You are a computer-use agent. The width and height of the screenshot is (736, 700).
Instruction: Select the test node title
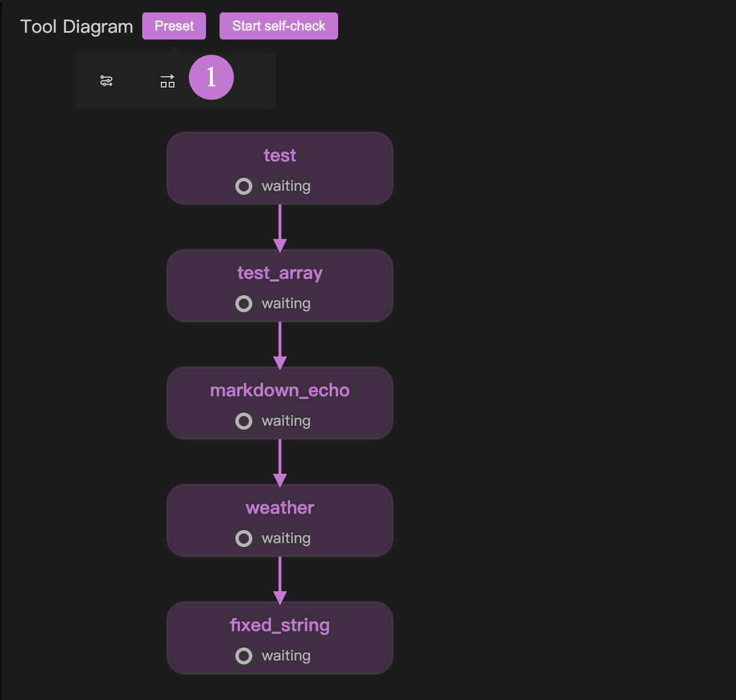[280, 155]
